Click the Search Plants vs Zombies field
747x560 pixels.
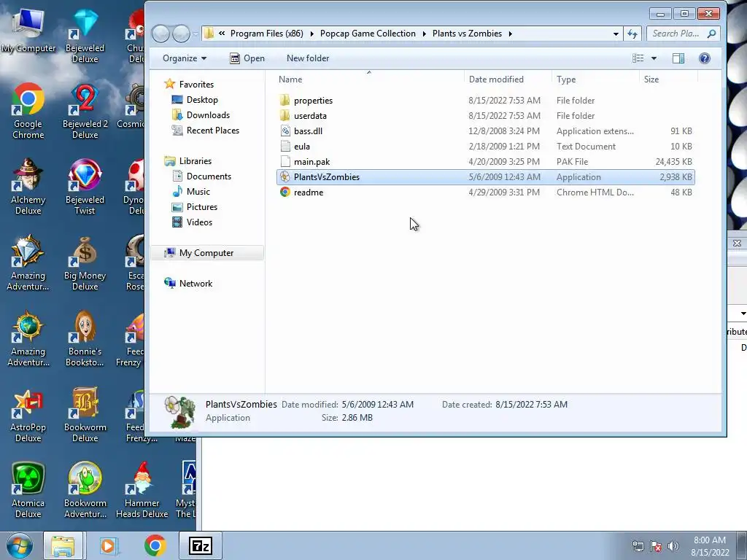(x=682, y=34)
